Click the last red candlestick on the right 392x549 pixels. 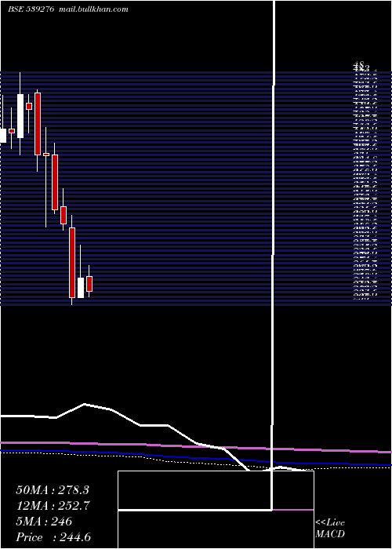point(89,284)
